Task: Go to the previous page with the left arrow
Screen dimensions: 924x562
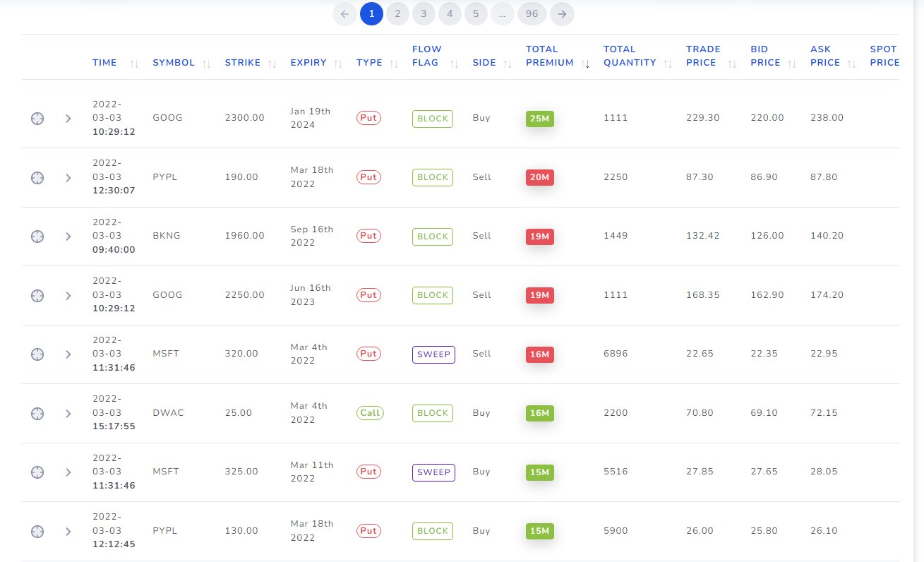Action: (344, 13)
